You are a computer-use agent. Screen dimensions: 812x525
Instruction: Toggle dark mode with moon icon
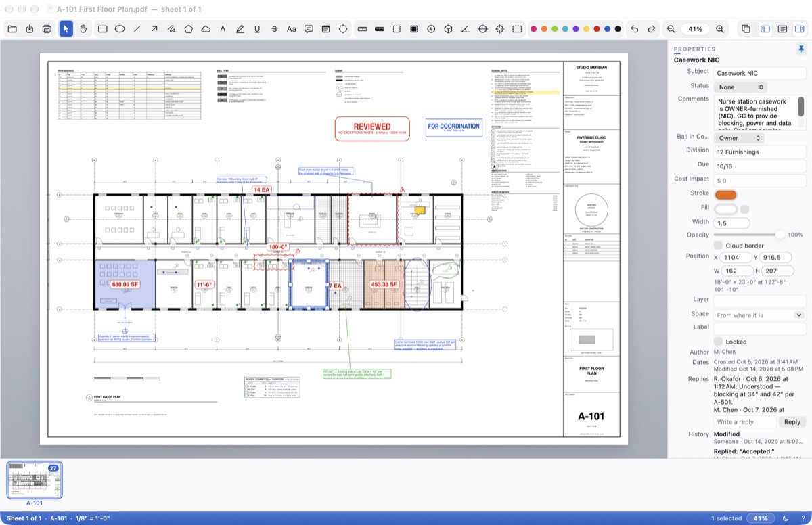pos(786,518)
